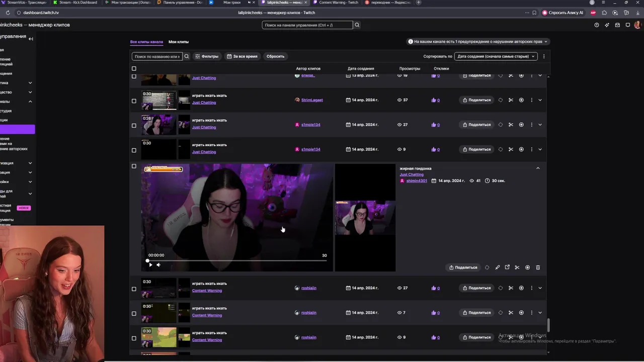The height and width of the screenshot is (362, 644).
Task: Play the clip with the player's play button
Action: point(150,265)
